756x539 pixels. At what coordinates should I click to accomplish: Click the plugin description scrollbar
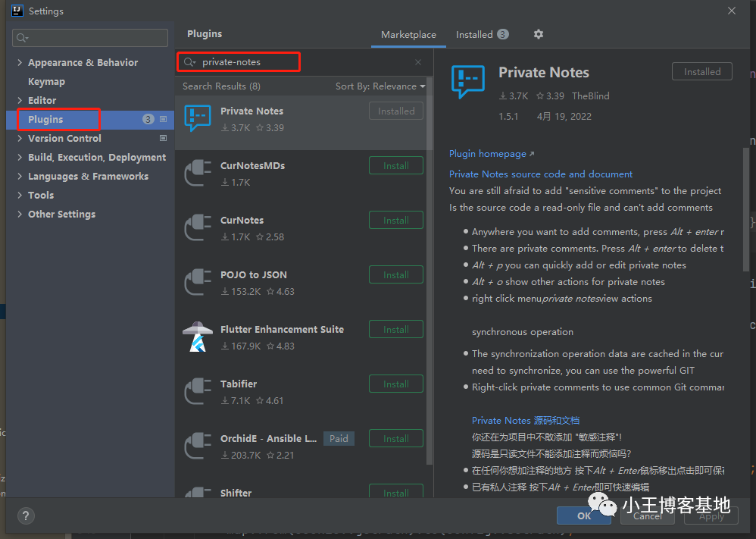point(746,208)
